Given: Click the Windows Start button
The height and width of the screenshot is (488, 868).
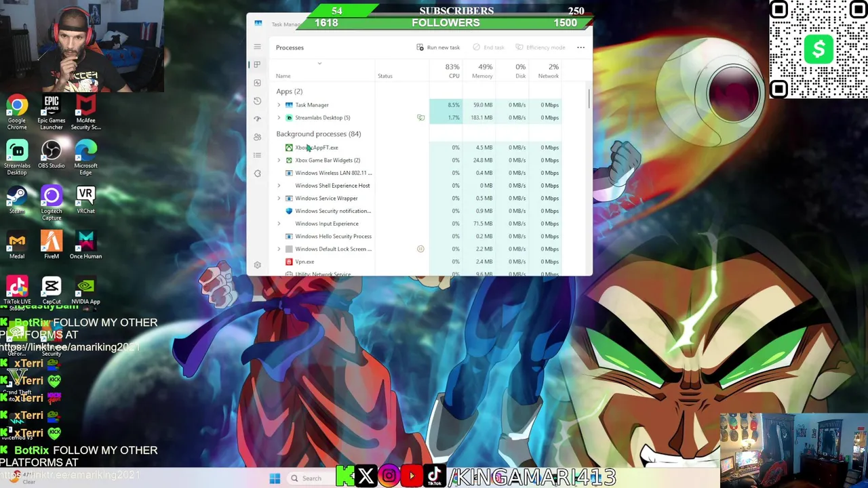Looking at the screenshot, I should click(275, 479).
